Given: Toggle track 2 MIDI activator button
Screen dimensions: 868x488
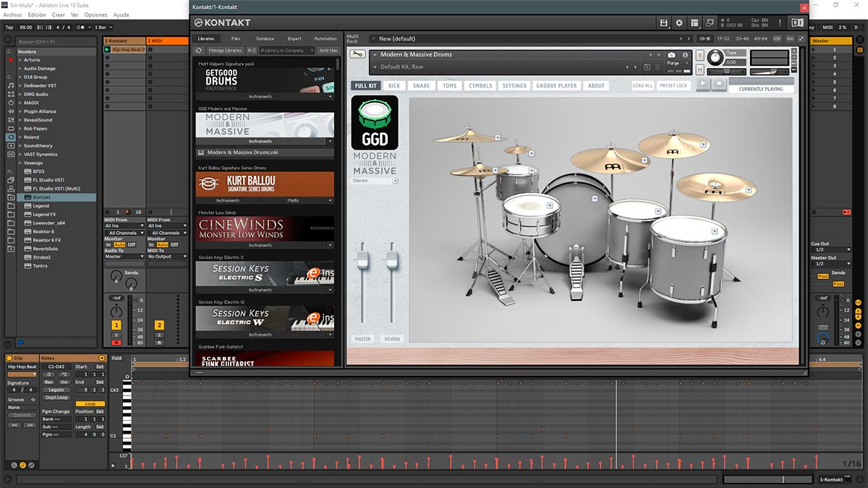Looking at the screenshot, I should 159,325.
